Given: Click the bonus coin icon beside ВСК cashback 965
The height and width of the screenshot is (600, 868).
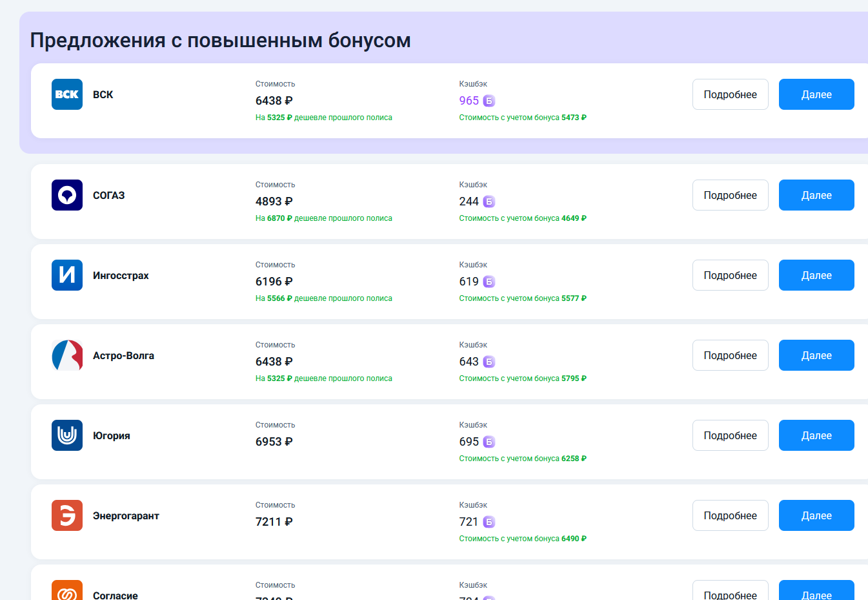Looking at the screenshot, I should click(489, 101).
